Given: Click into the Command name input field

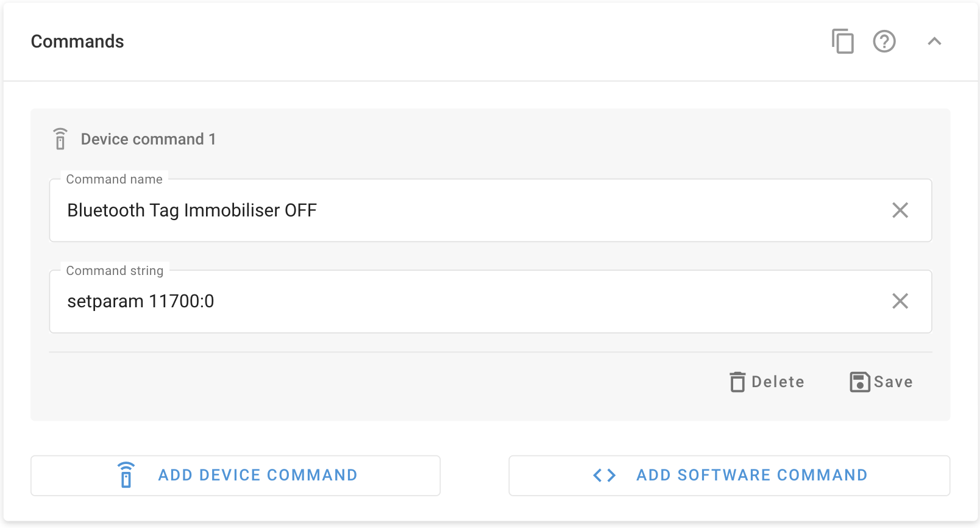Looking at the screenshot, I should click(x=490, y=210).
